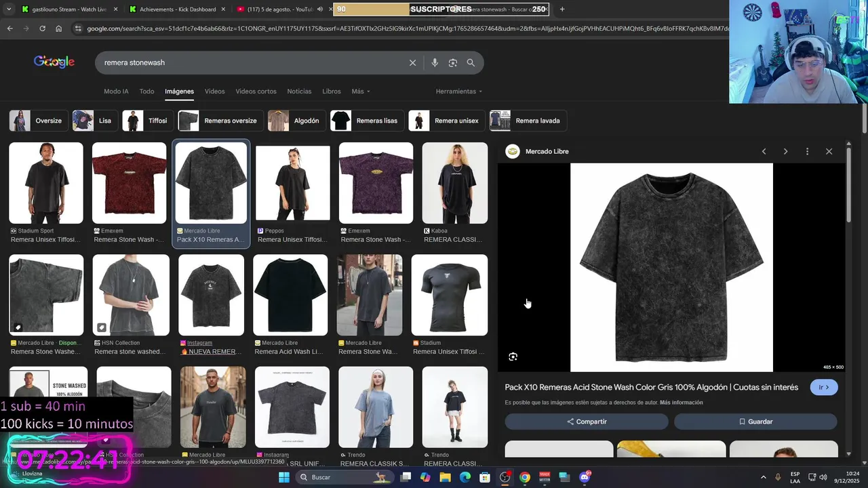Close the image preview panel
868x488 pixels.
(829, 151)
